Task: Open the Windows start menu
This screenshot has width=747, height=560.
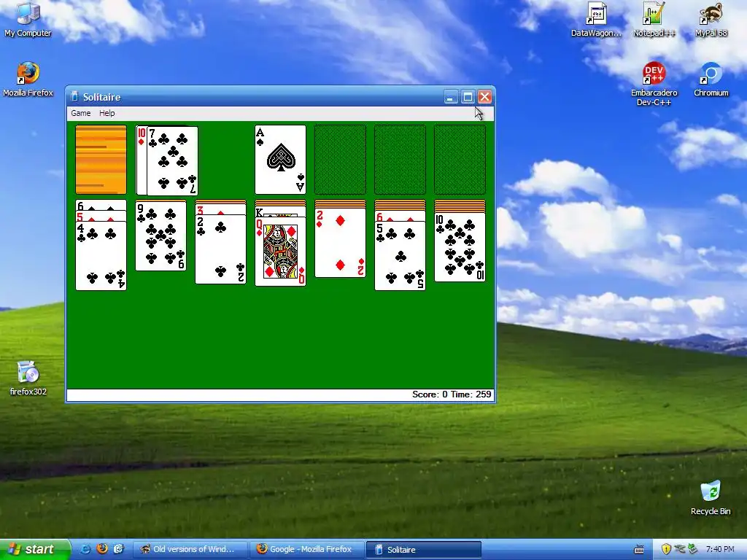Action: 35,549
